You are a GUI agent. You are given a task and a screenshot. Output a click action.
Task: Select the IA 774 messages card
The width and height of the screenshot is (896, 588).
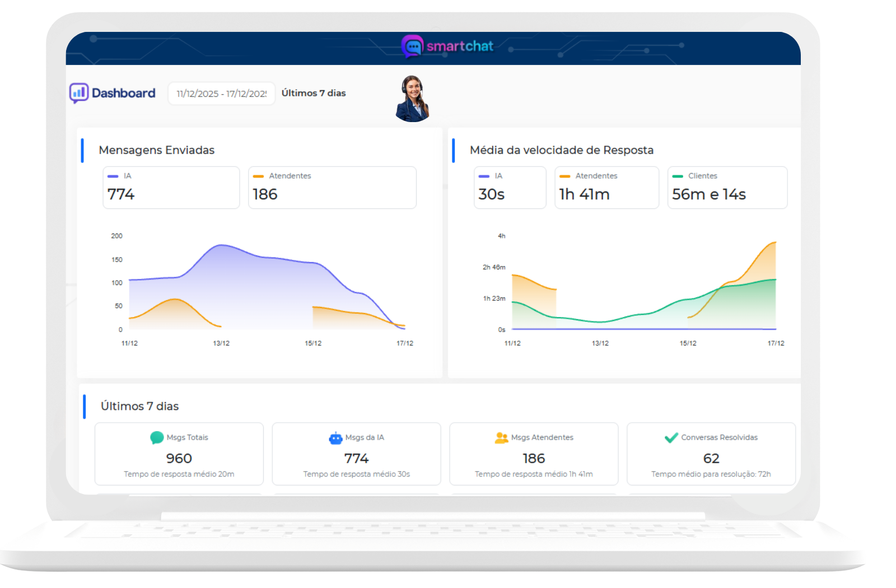coord(171,188)
